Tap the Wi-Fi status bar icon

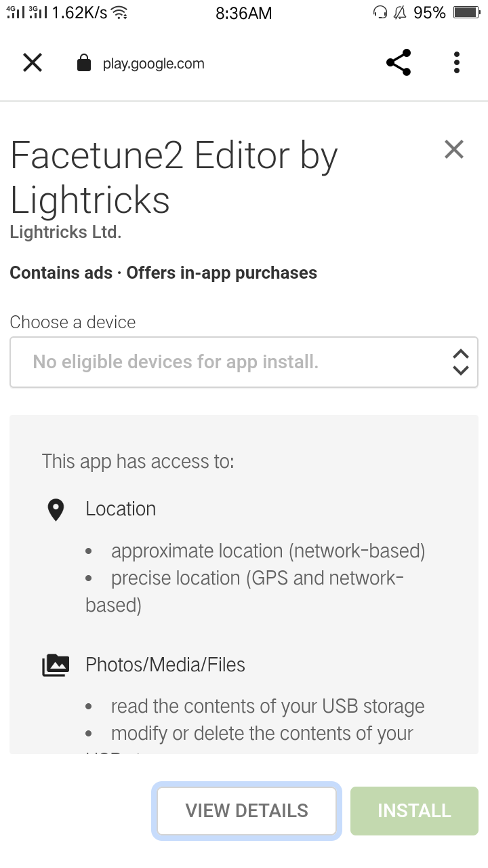[x=119, y=12]
